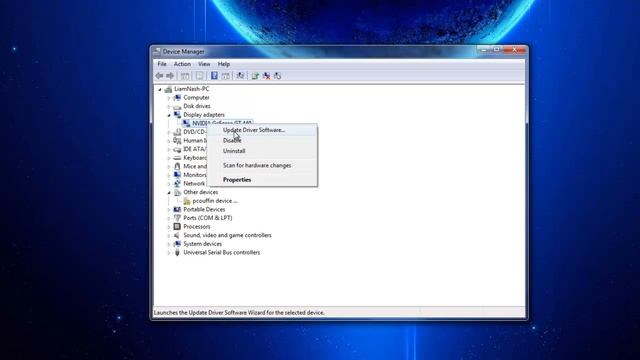Click the Ports (COM & LPT) icon
Viewport: 640px width, 360px height.
[x=177, y=218]
